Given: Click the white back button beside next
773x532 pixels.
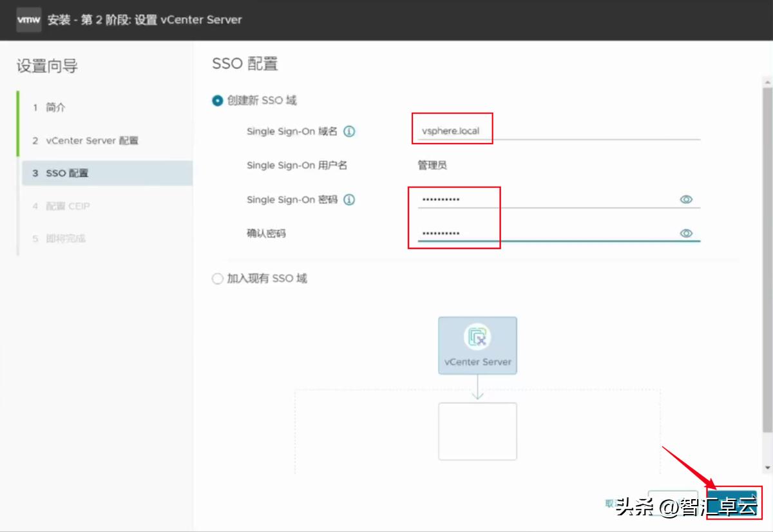Looking at the screenshot, I should (673, 503).
